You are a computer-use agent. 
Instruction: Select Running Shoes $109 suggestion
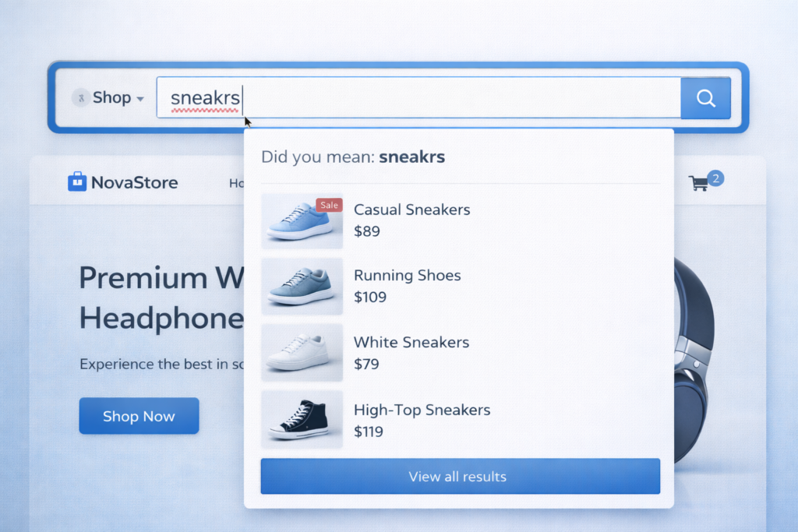[461, 287]
